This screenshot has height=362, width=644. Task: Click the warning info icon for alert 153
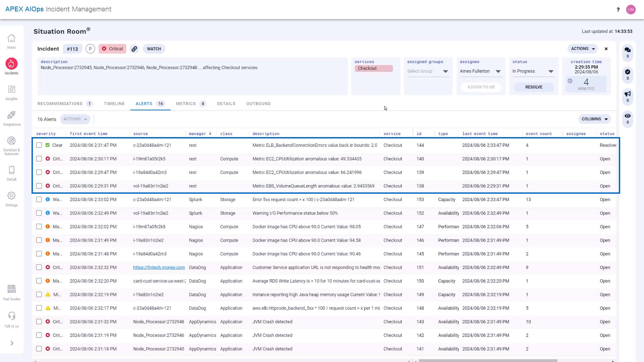click(48, 199)
